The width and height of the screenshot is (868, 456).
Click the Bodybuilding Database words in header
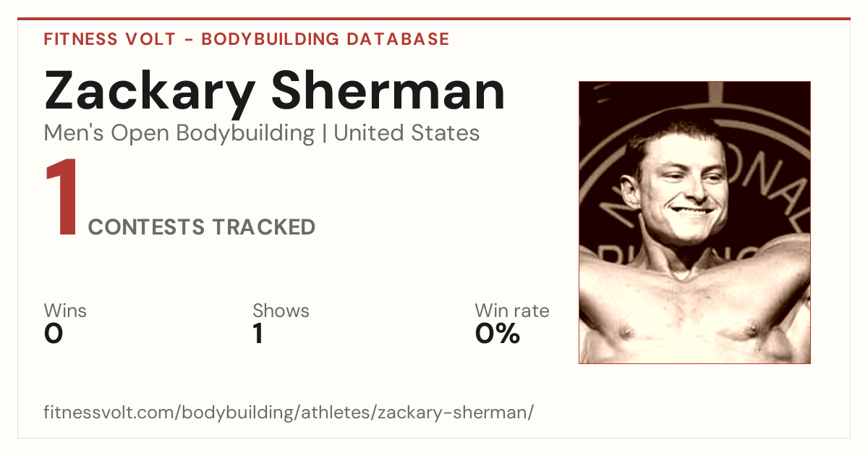coord(325,39)
